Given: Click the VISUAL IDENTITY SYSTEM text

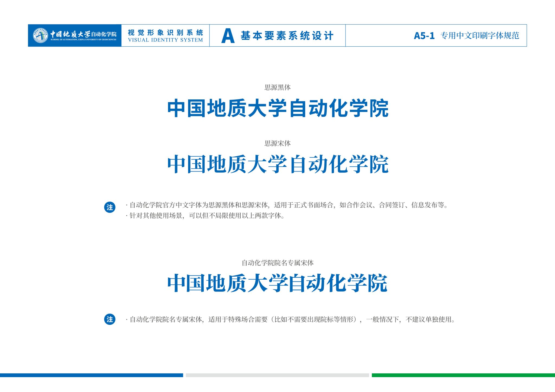Looking at the screenshot, I should pyautogui.click(x=165, y=40).
